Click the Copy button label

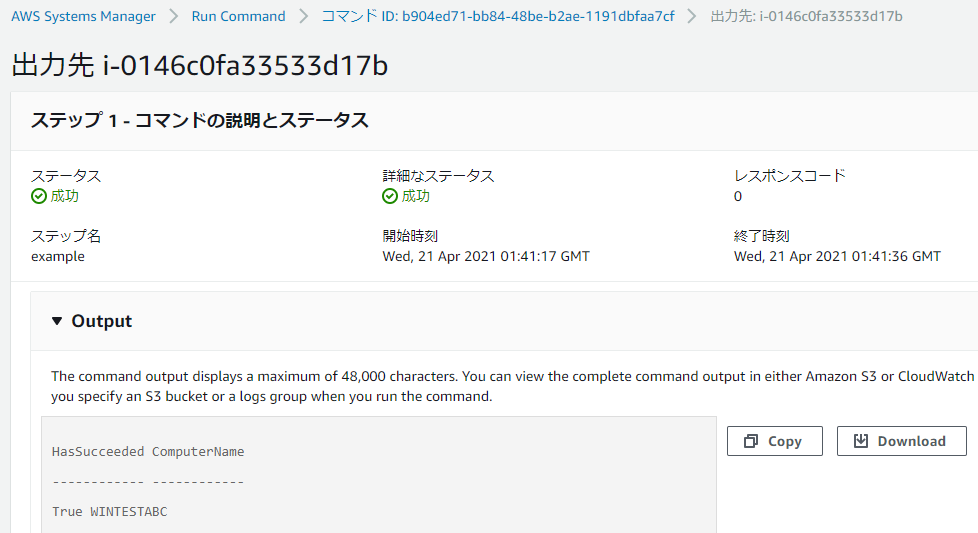(x=785, y=441)
